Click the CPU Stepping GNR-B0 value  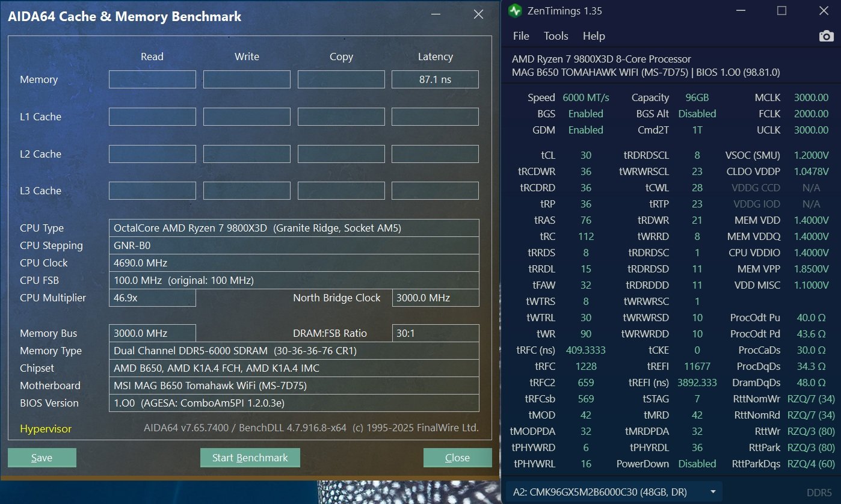tap(294, 245)
